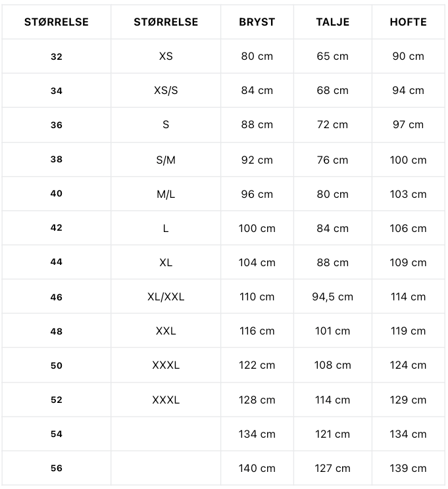This screenshot has height=489, width=448.
Task: Click the M/L size cell
Action: click(x=166, y=194)
